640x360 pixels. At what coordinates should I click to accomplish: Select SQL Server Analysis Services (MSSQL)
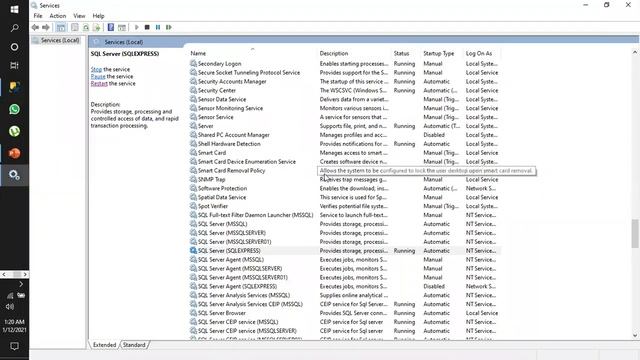tap(244, 296)
